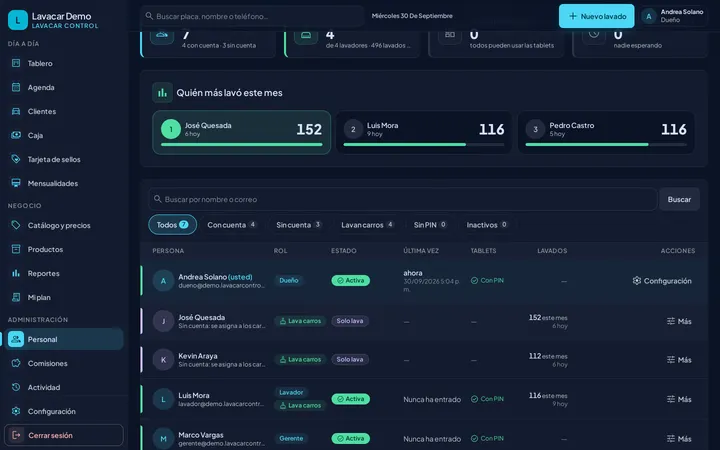
Task: Click the bar chart icon beside Quién más lavó
Action: [163, 93]
